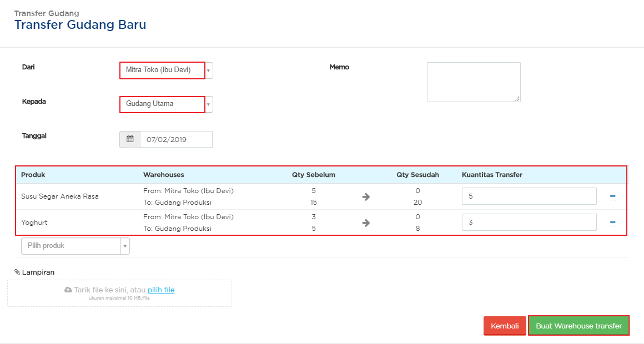
Task: Click the Tanggal label
Action: 34,136
